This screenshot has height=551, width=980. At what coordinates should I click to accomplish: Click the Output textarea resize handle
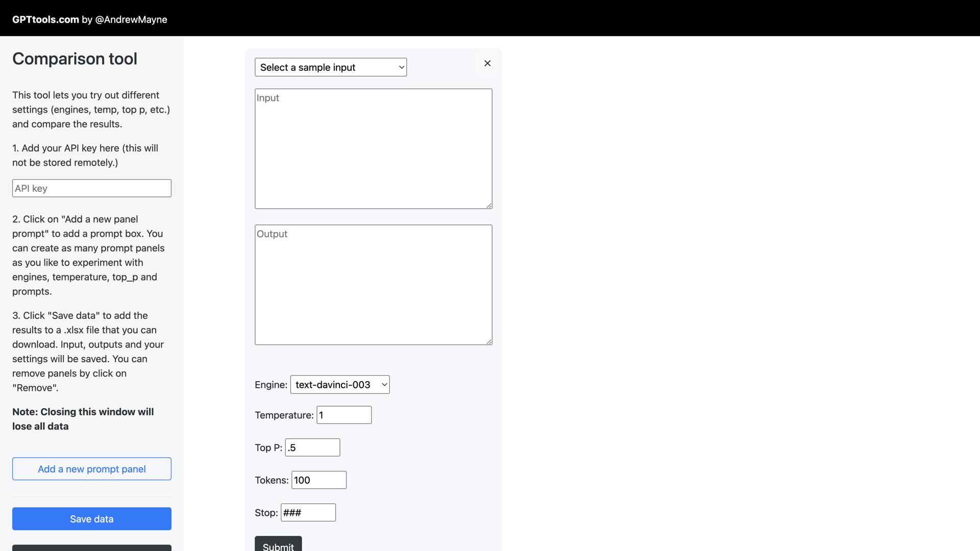(489, 341)
